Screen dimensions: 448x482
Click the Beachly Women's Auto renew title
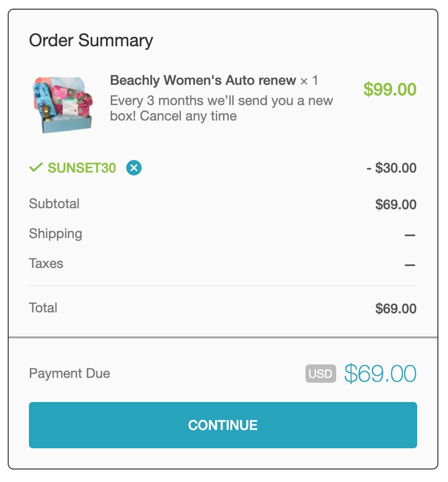click(203, 80)
